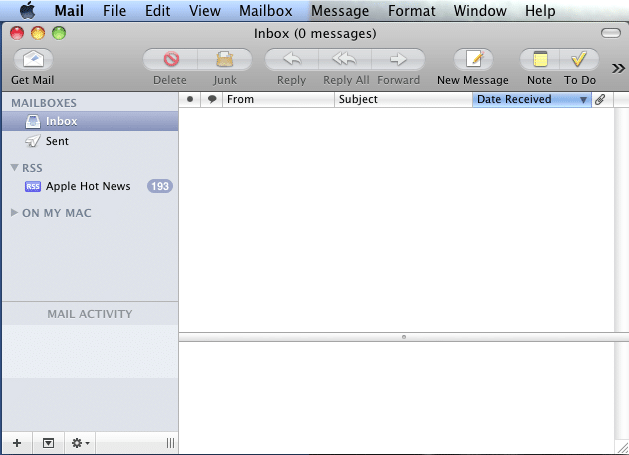Open the Format menu
Viewport: 629px width, 455px height.
point(412,11)
